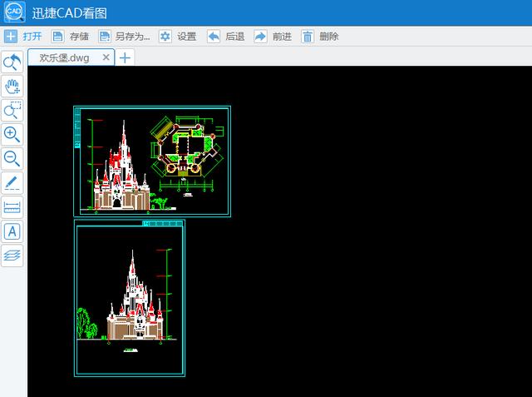Select the 欢乐堡.dwg tab
The height and width of the screenshot is (397, 532).
(71, 57)
